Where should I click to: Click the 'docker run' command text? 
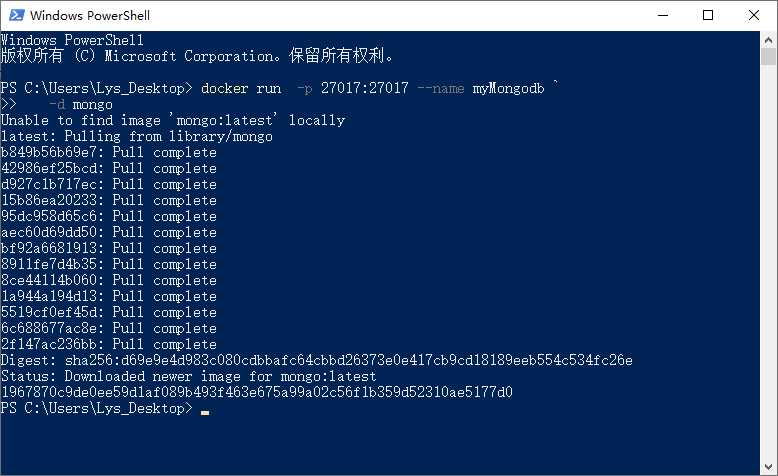tap(241, 88)
